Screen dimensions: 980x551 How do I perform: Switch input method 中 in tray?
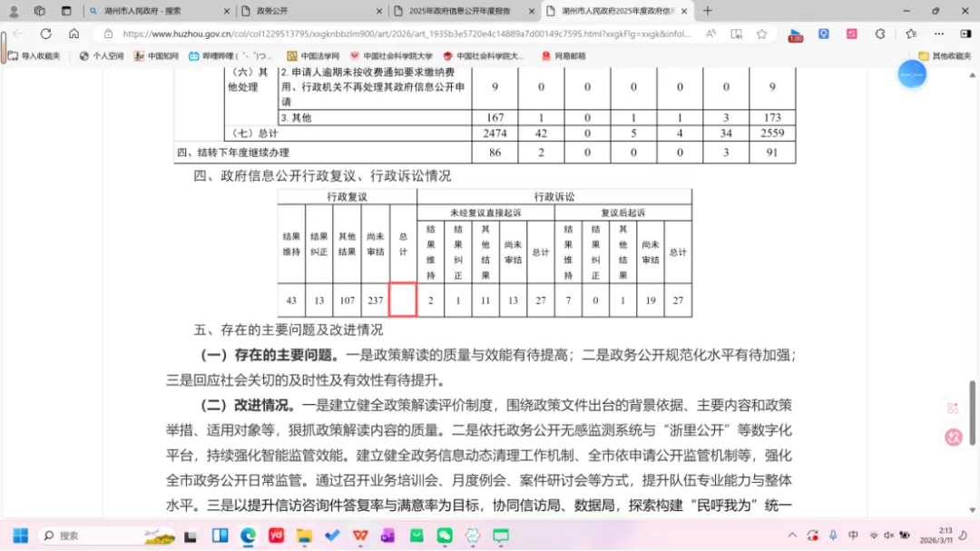tap(853, 536)
